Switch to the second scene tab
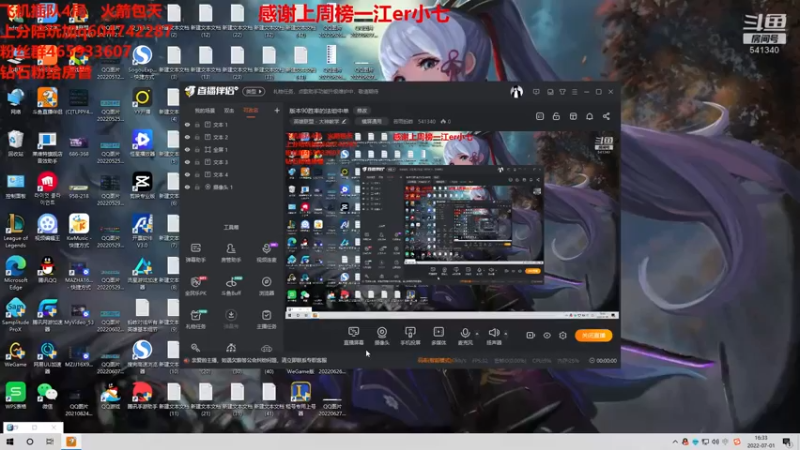This screenshot has height=450, width=800. [229, 111]
